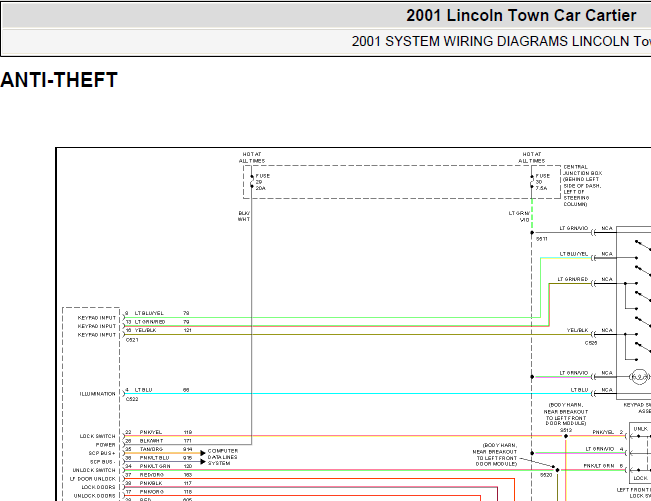Click the "SCP BUS +" pin label
Screen dimensions: 651x501
click(x=102, y=453)
